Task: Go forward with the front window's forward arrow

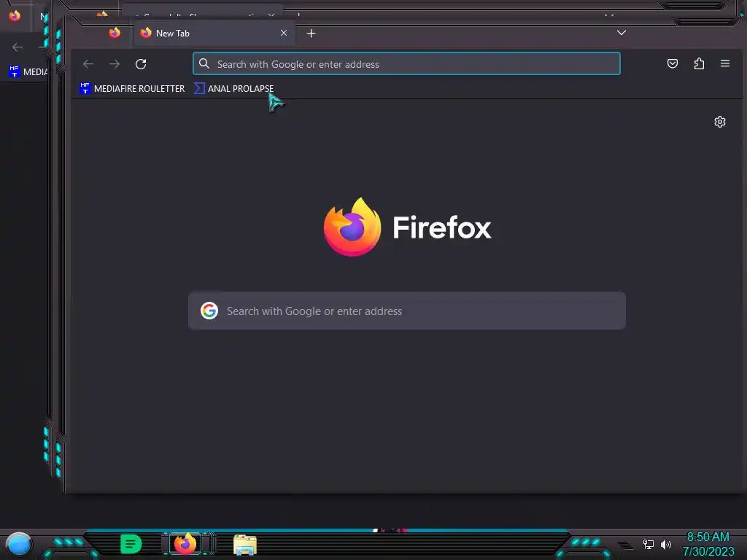Action: [115, 64]
